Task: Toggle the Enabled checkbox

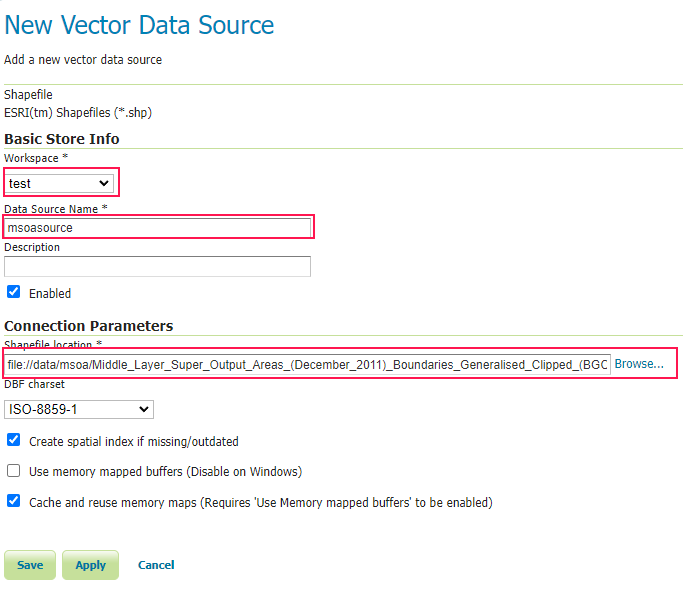Action: pyautogui.click(x=14, y=292)
